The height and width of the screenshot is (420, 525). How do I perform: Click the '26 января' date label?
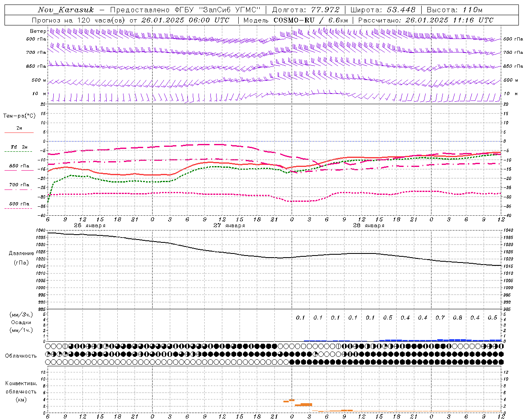[89, 226]
